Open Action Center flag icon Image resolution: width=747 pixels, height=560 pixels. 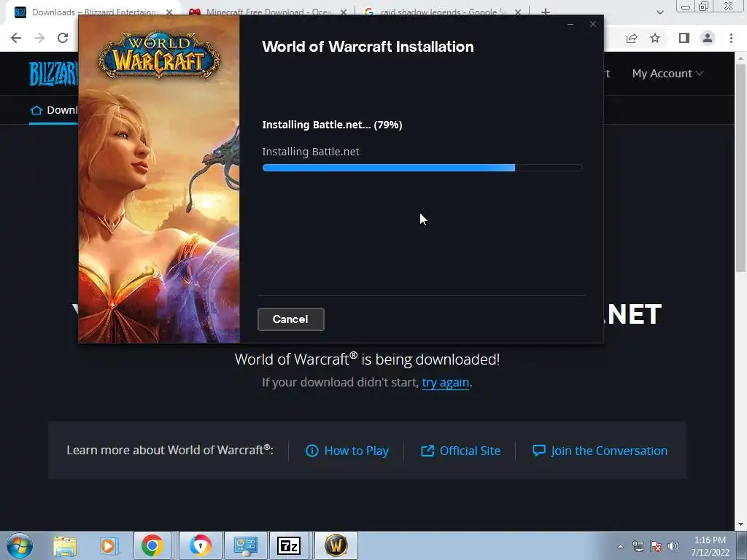(656, 546)
